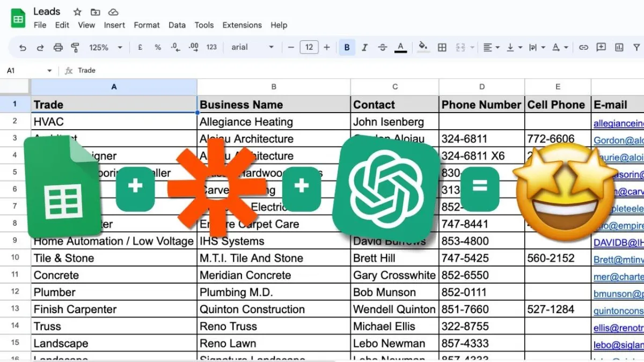The height and width of the screenshot is (362, 644).
Task: Apply percent format to cell
Action: point(158,47)
